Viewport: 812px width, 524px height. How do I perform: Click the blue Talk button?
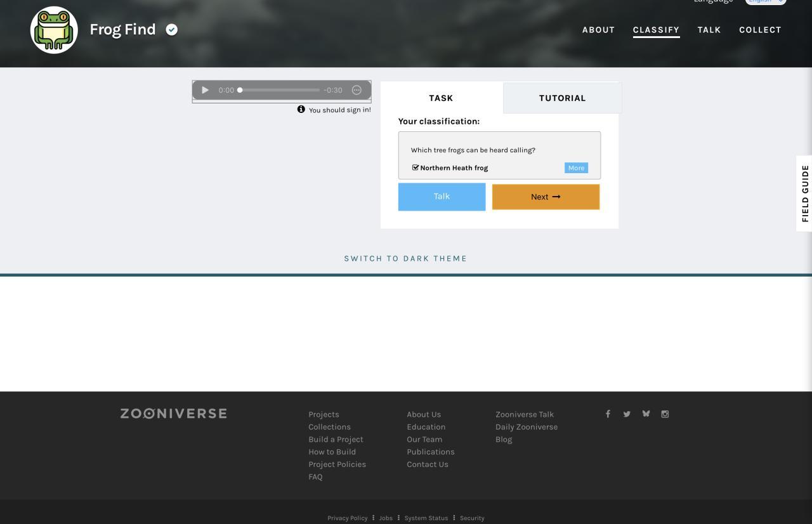click(442, 197)
